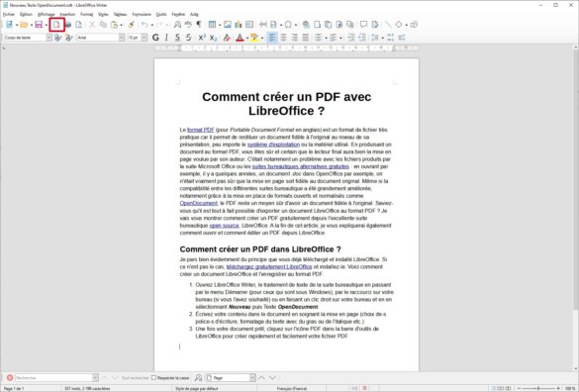Click the Clone Formatting brush icon

click(131, 25)
